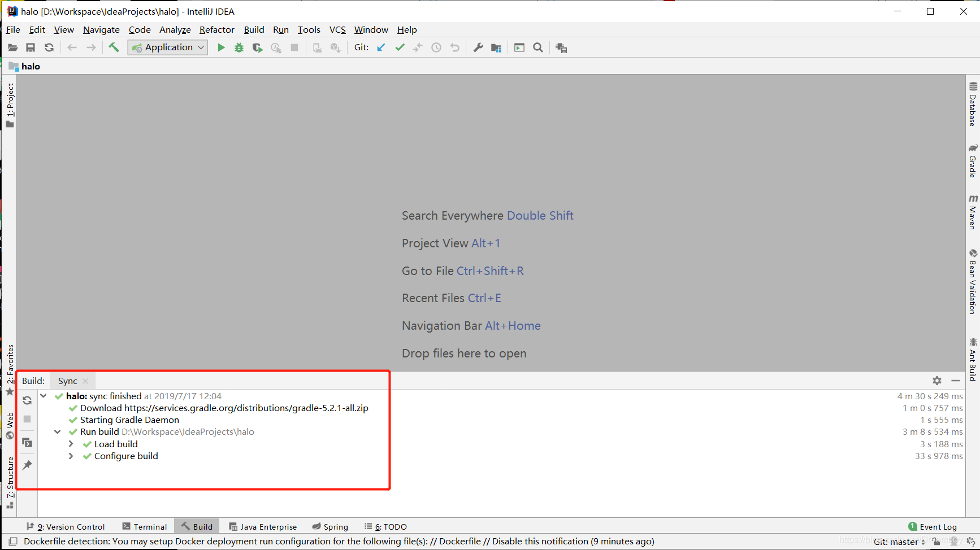Click the Search Everywhere magnifier icon
The height and width of the screenshot is (550, 980).
[538, 48]
